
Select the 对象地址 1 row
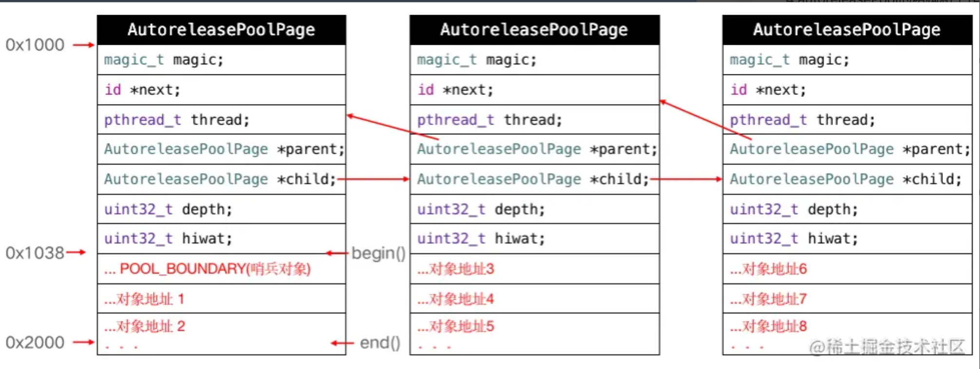point(144,298)
